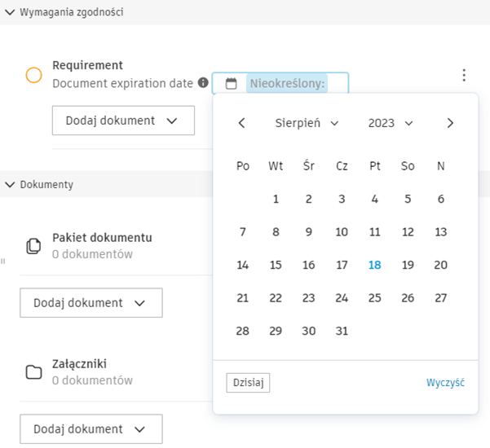Select day 18 in the calendar
Viewport: 490px width, 448px height.
(x=374, y=265)
